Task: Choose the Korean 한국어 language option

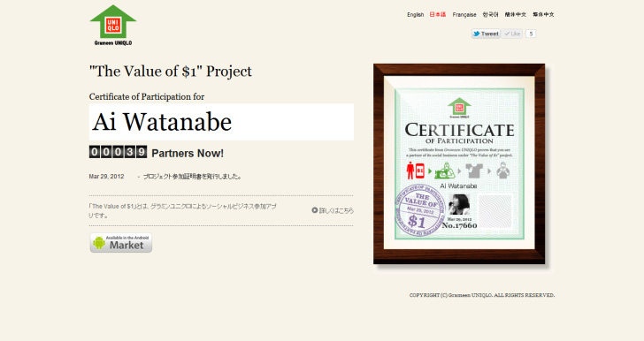Action: click(490, 15)
